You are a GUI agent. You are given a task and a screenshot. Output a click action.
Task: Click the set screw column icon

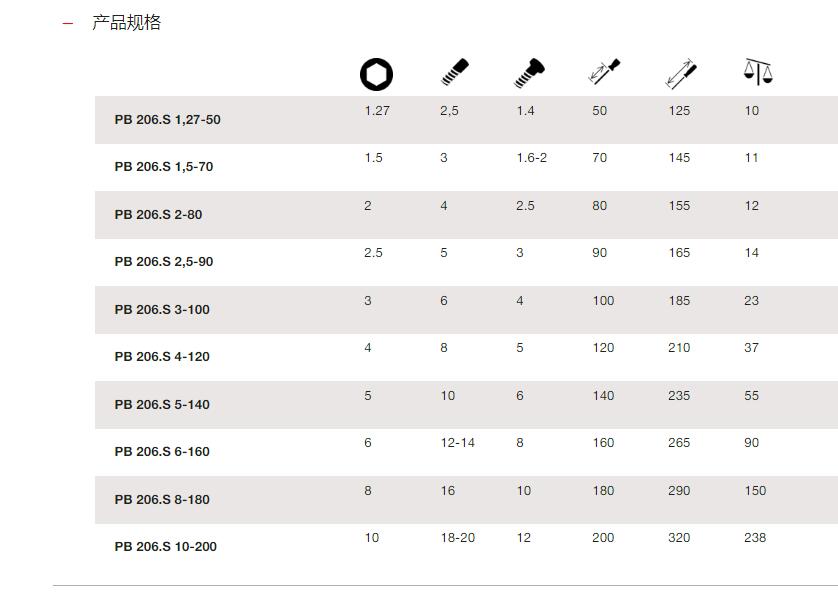click(x=455, y=73)
